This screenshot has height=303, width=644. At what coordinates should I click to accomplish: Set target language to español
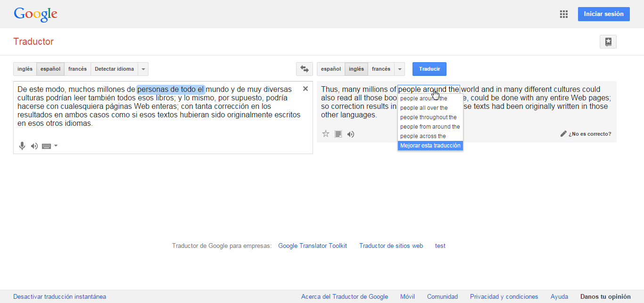pyautogui.click(x=331, y=69)
